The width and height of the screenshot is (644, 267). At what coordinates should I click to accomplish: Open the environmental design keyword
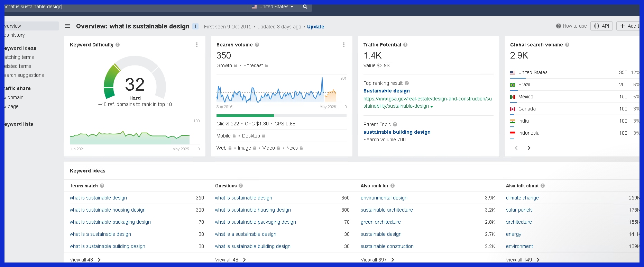point(384,198)
